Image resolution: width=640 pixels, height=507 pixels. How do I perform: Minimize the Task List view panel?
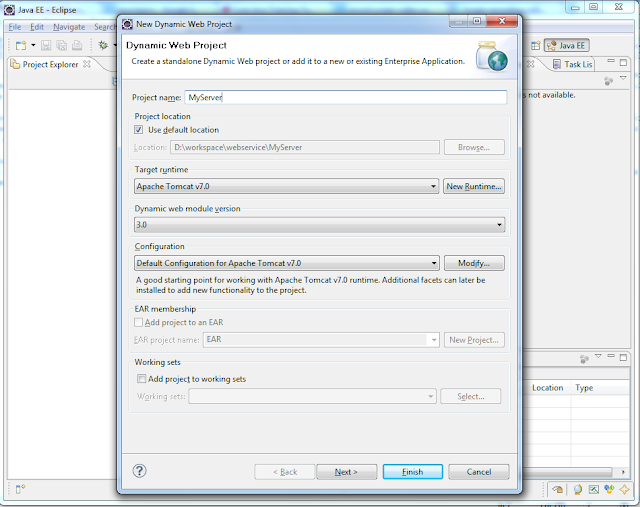click(611, 61)
